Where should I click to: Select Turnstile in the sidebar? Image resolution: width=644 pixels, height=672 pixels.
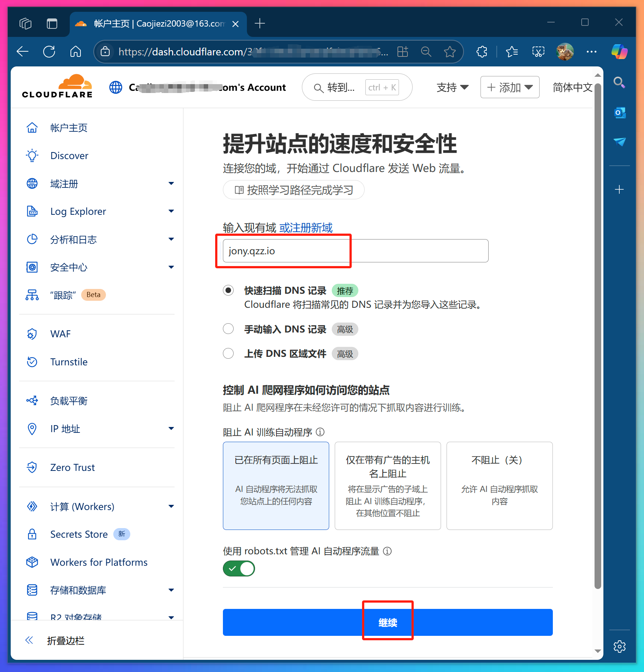point(69,362)
